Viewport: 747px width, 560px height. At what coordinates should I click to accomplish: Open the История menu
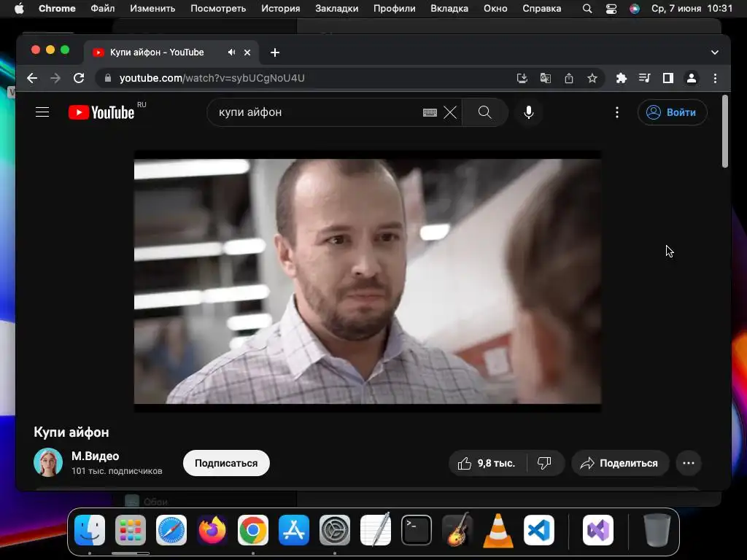281,9
